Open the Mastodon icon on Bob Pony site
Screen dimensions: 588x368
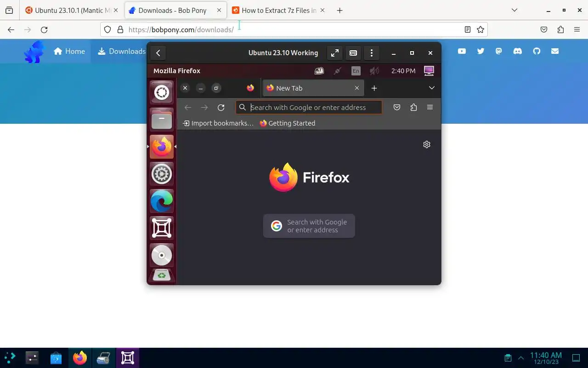(x=499, y=52)
